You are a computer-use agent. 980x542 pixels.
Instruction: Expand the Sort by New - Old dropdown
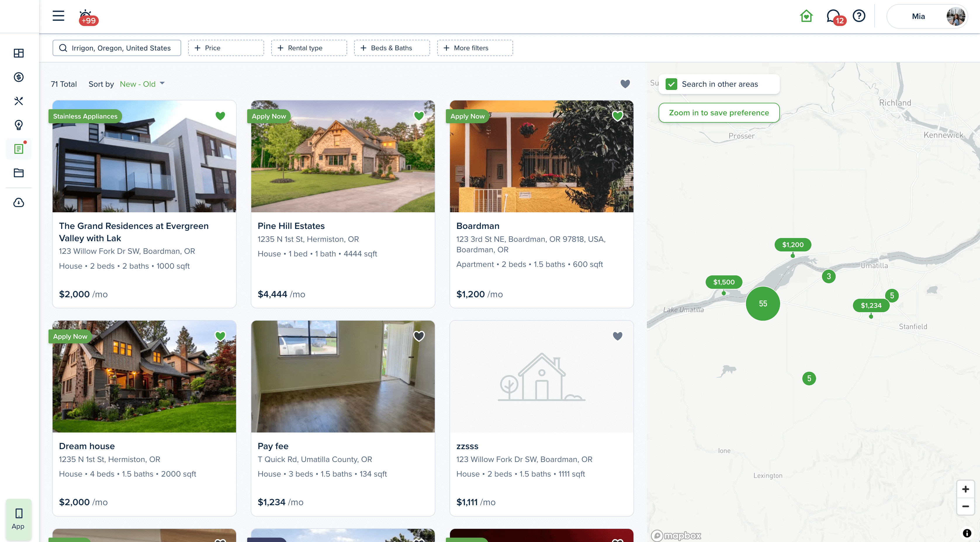(x=142, y=84)
